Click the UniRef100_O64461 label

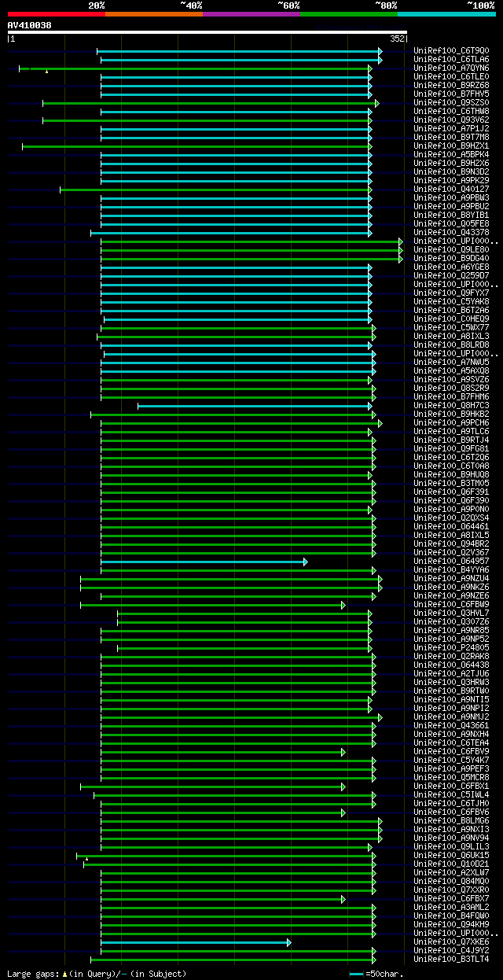click(x=451, y=527)
